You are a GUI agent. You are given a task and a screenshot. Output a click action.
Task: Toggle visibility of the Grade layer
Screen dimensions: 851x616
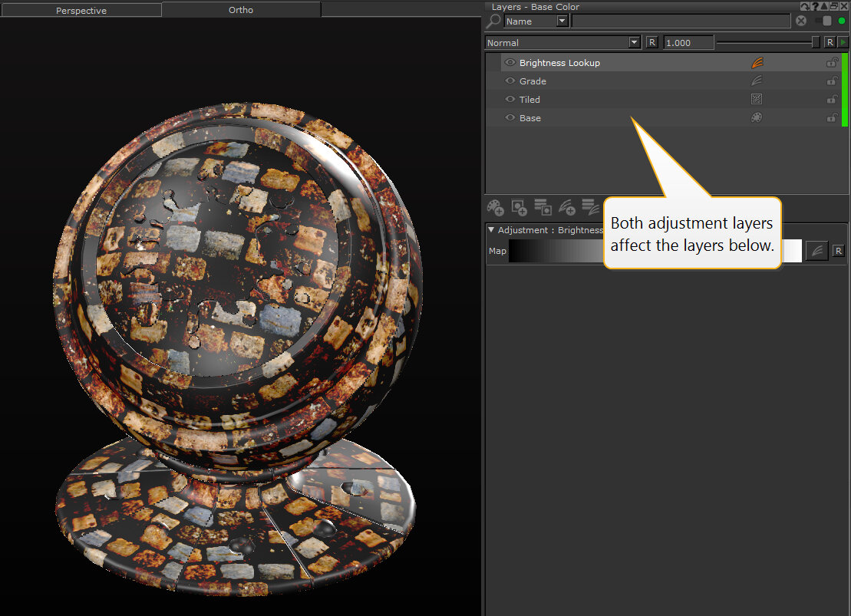510,81
